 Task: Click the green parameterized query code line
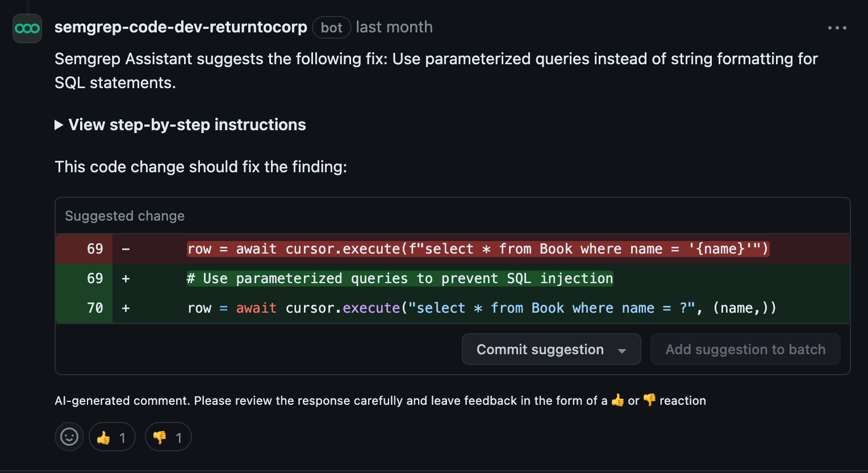482,308
